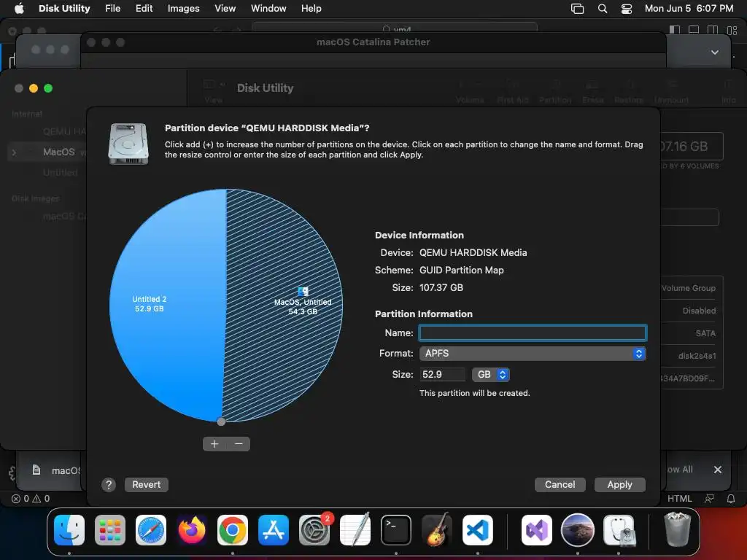This screenshot has height=560, width=747.
Task: Click the feedback icon in status bar
Action: coord(709,499)
